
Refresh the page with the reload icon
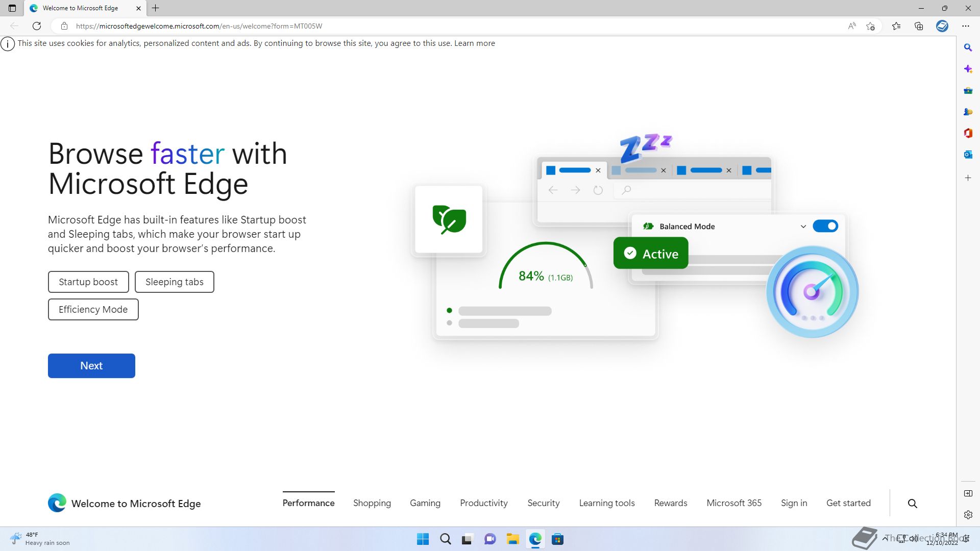coord(37,26)
